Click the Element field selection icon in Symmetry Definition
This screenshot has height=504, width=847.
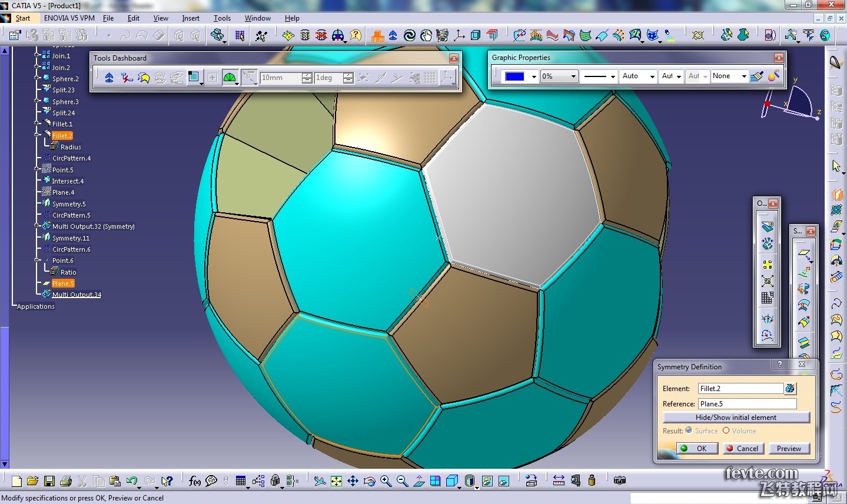(790, 388)
